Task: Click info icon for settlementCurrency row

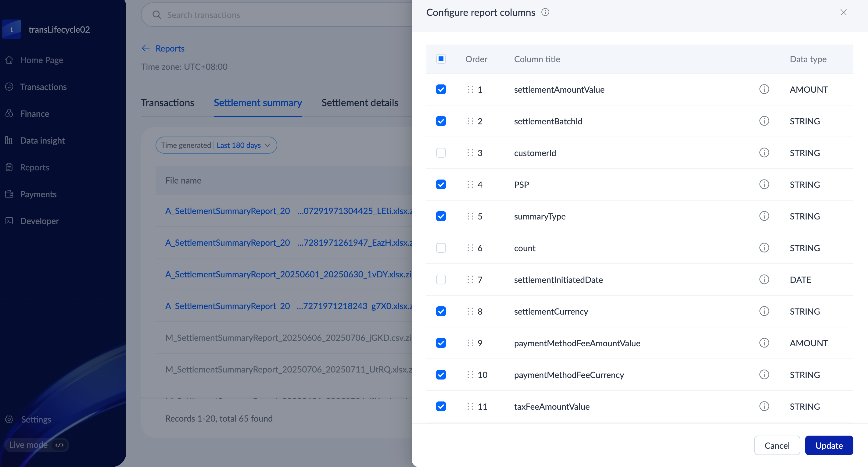Action: coord(764,311)
